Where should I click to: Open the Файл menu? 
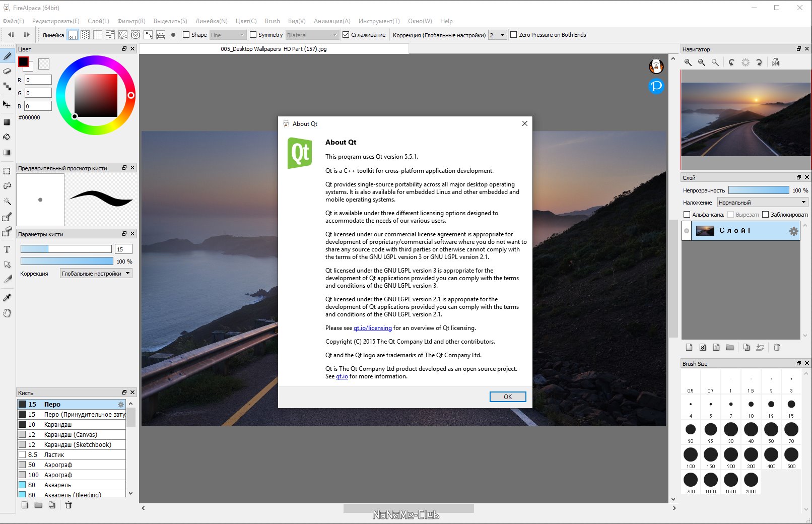pos(13,21)
